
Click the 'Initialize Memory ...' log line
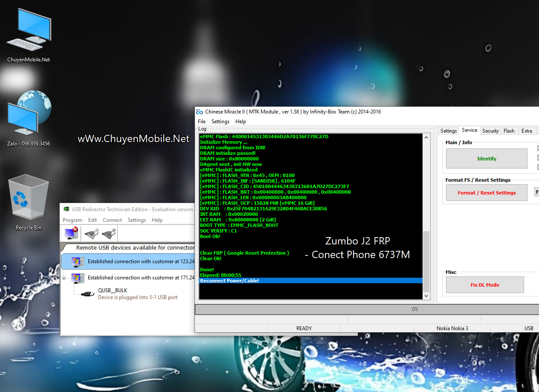[x=223, y=142]
